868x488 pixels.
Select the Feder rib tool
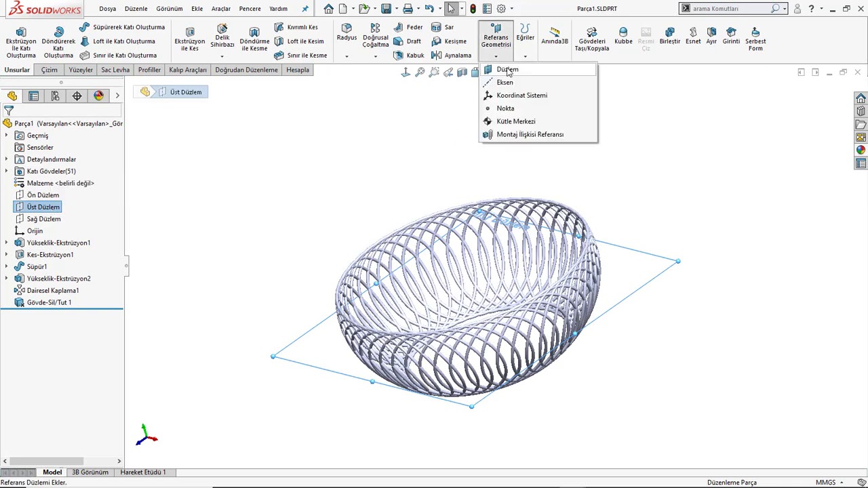(408, 27)
